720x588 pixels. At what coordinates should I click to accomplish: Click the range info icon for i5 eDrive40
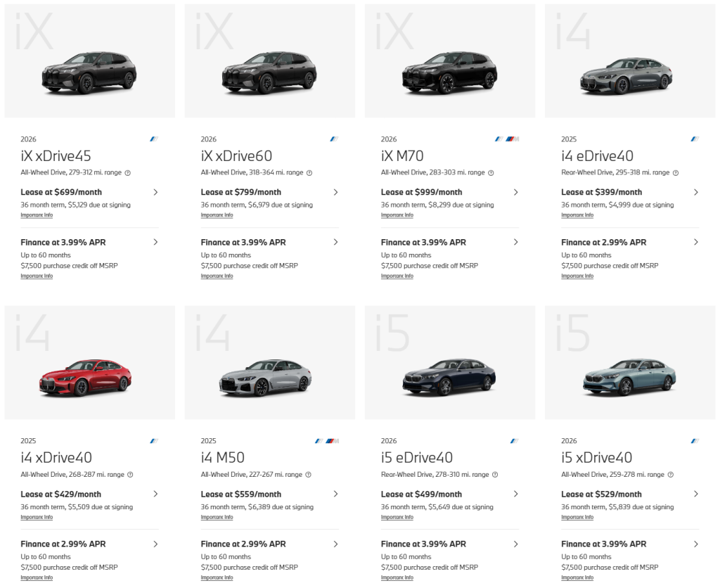[x=495, y=475]
